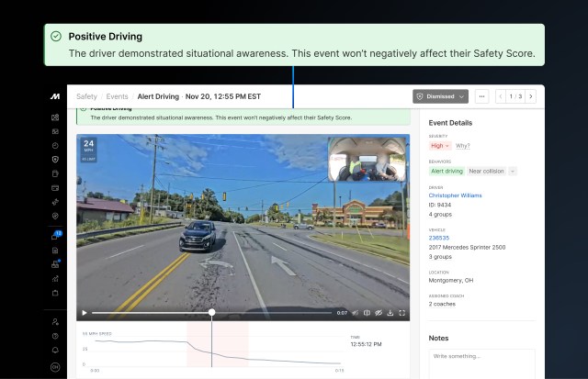Enter fullscreen video mode
This screenshot has height=379, width=588.
(x=402, y=313)
